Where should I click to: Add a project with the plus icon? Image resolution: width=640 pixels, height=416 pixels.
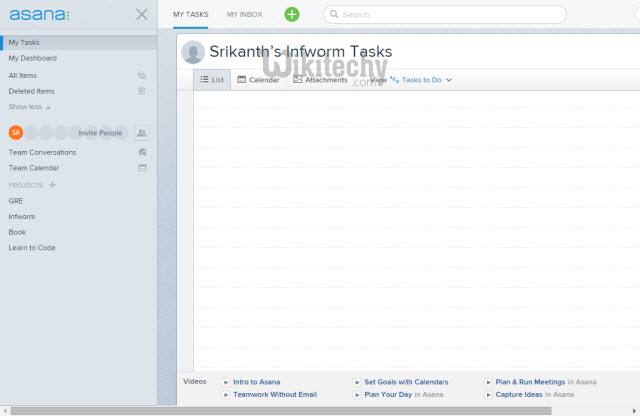pos(52,185)
